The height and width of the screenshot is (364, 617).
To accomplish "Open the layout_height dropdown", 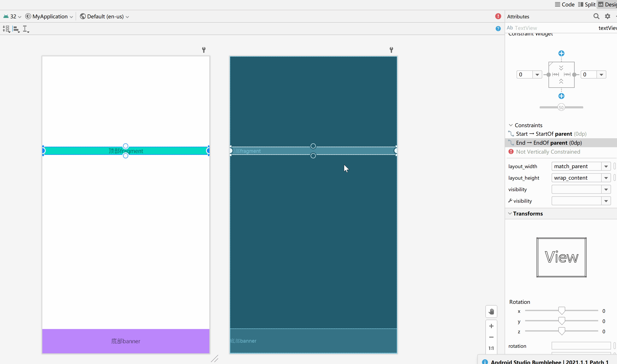I will click(x=606, y=178).
